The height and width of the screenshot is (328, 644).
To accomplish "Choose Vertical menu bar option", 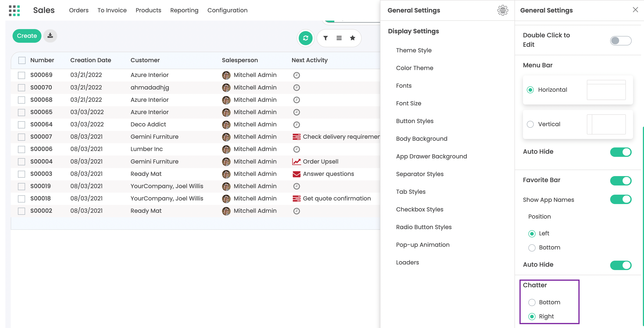I will 530,124.
